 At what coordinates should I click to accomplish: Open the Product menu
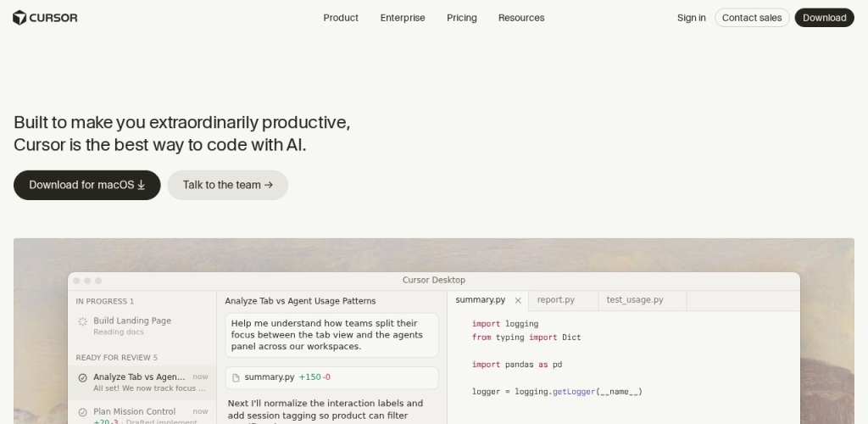coord(341,18)
